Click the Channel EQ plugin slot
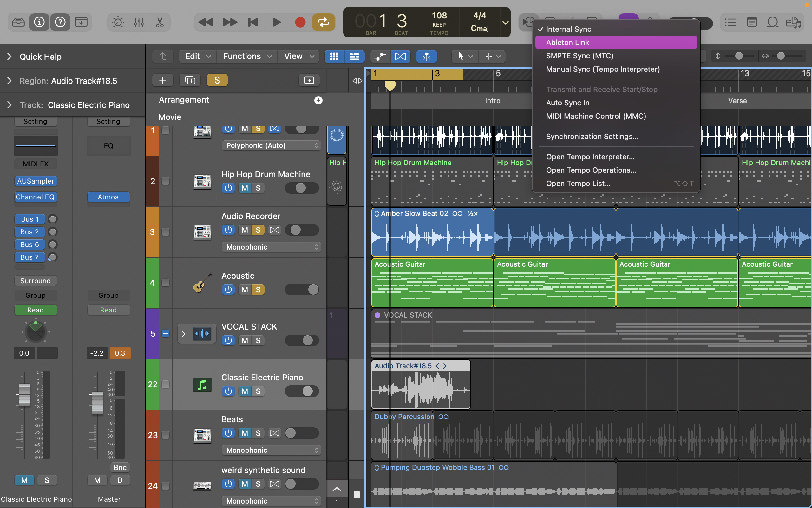 (36, 197)
